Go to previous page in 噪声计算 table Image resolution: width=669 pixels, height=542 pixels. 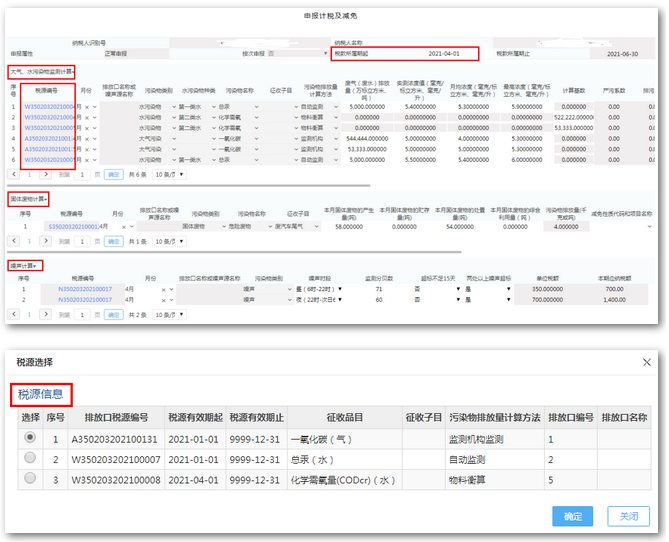click(14, 315)
